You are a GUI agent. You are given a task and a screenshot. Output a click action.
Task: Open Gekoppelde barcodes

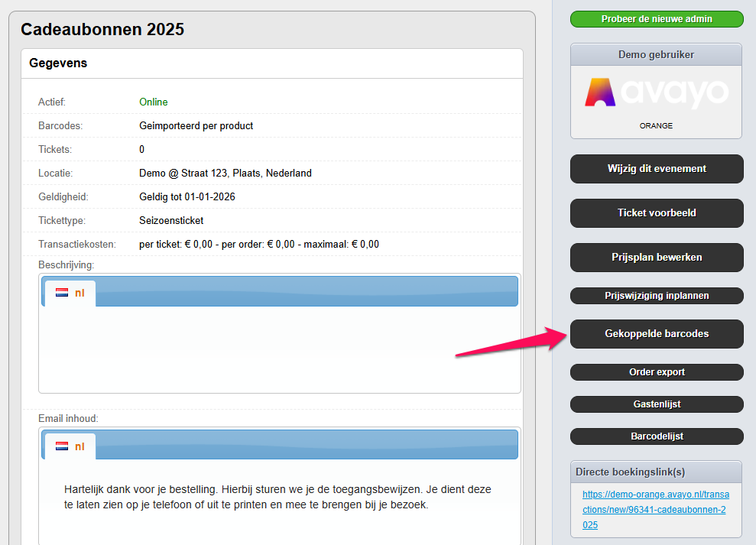657,334
